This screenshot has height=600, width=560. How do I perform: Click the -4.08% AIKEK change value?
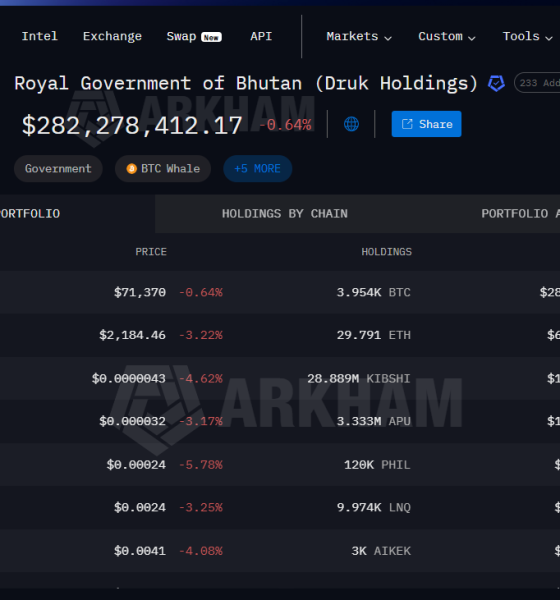(x=201, y=551)
